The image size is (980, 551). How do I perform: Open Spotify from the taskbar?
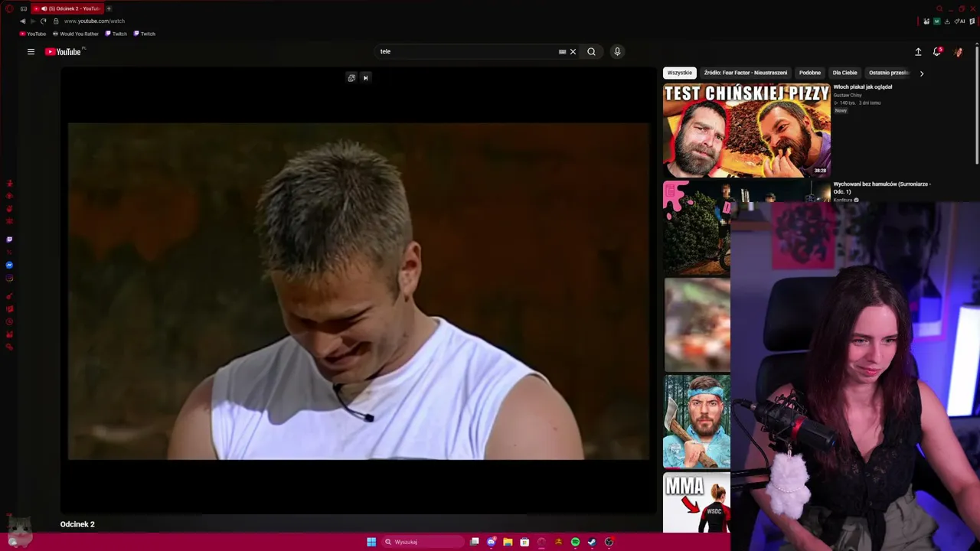click(575, 542)
